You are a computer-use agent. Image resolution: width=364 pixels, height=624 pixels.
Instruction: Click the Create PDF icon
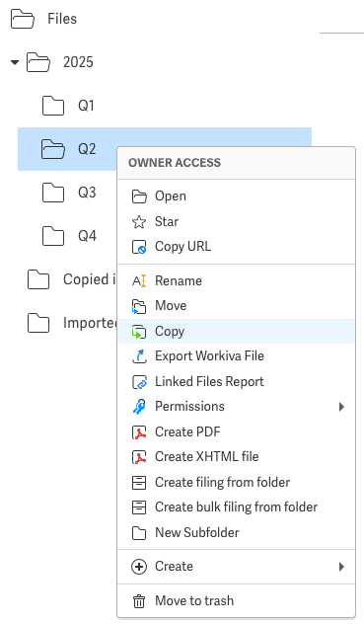[139, 432]
